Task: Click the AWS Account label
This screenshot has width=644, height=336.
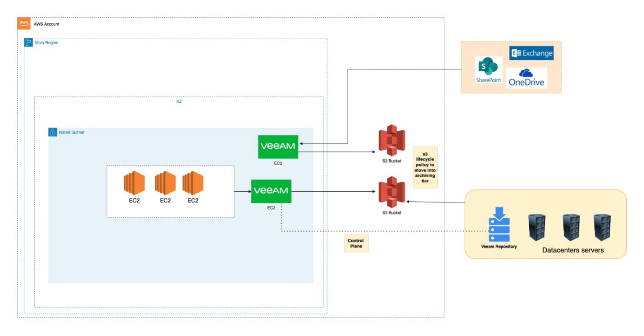Action: point(46,24)
